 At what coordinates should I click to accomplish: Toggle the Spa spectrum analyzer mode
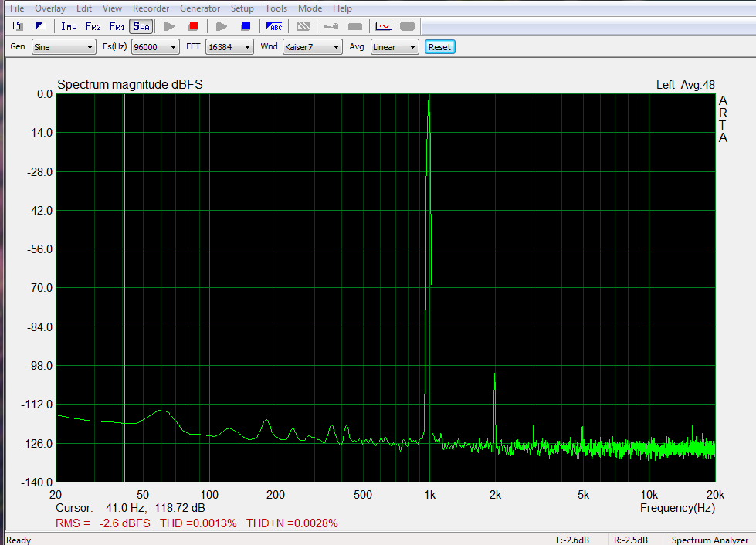click(141, 26)
